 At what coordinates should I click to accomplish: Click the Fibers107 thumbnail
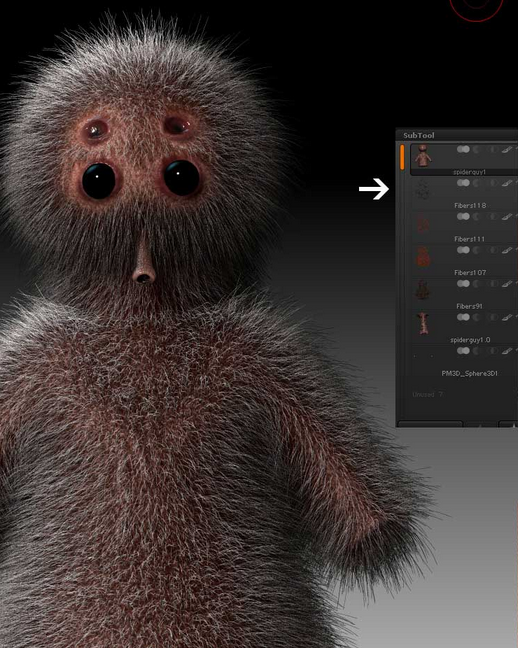tap(423, 256)
